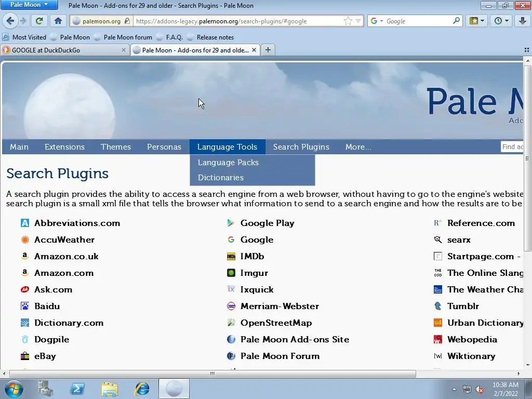The image size is (532, 399).
Task: Click the vertical scrollbar thumb
Action: click(x=527, y=158)
